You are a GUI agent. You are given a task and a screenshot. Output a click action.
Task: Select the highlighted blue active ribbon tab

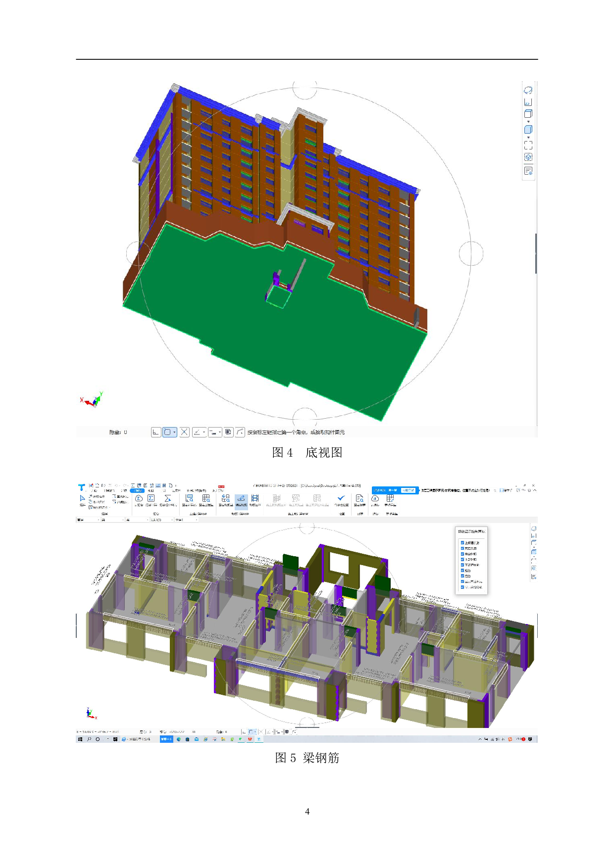(x=138, y=491)
